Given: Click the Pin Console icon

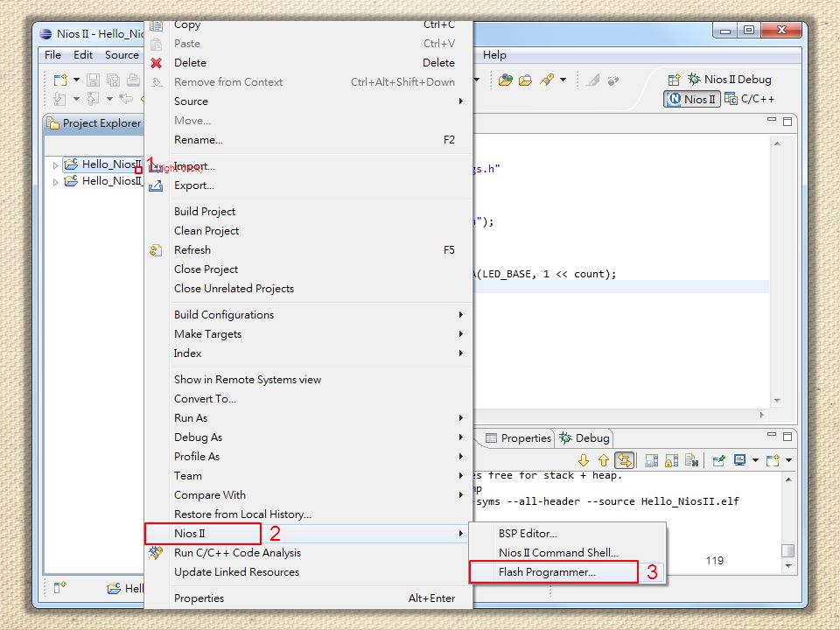Looking at the screenshot, I should click(718, 460).
